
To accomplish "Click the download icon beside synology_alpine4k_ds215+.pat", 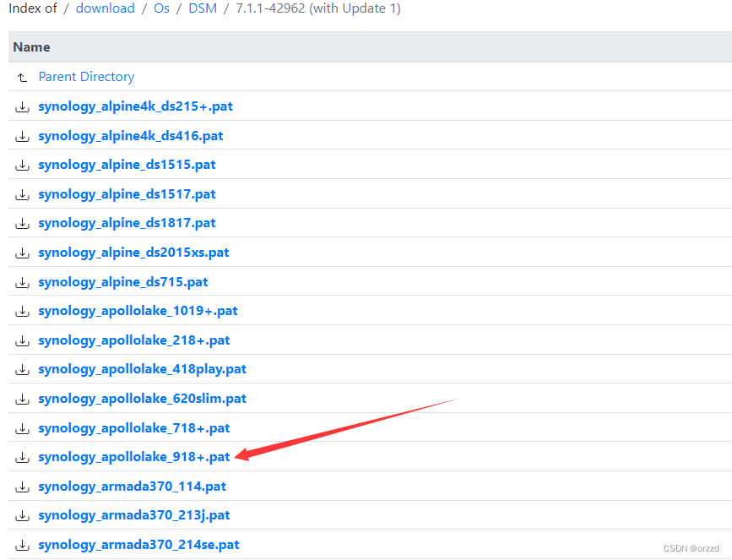I will pos(22,107).
